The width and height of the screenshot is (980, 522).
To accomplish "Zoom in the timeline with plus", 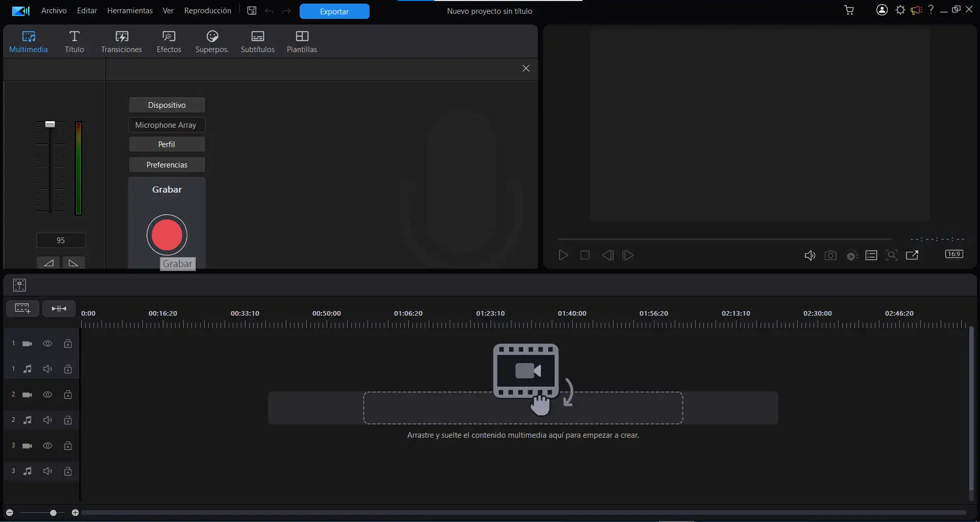I will point(75,512).
